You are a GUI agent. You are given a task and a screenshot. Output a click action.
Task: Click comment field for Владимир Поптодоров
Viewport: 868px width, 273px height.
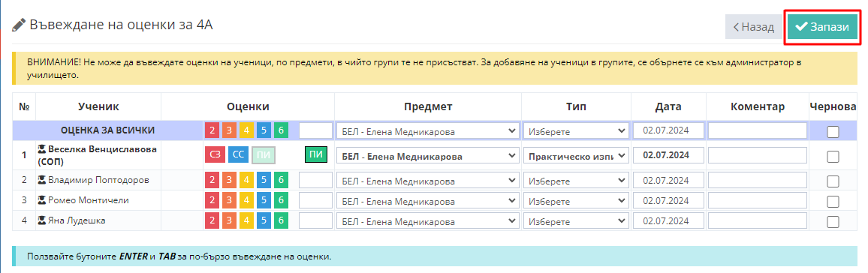pos(758,180)
